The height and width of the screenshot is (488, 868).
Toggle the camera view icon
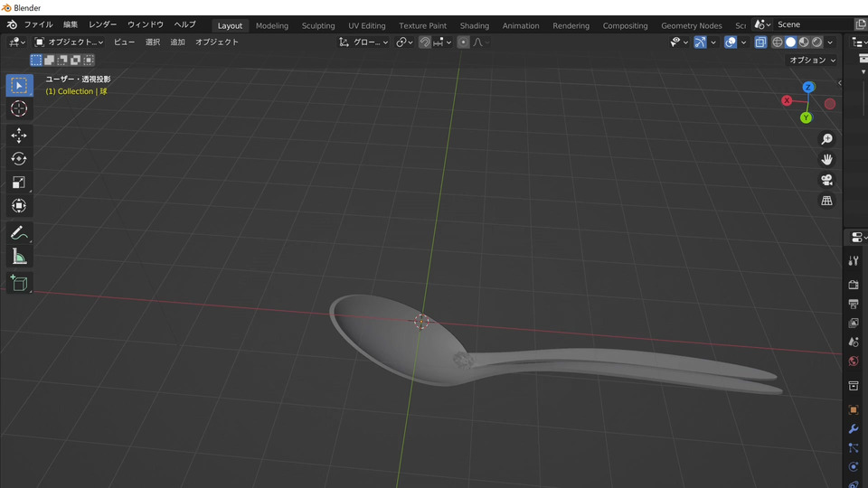(826, 180)
